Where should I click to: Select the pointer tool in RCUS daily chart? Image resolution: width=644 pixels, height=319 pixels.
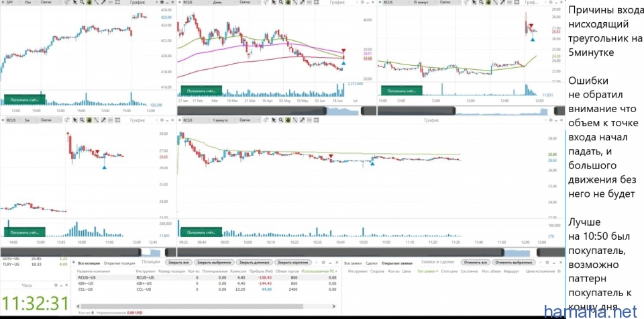point(273,3)
